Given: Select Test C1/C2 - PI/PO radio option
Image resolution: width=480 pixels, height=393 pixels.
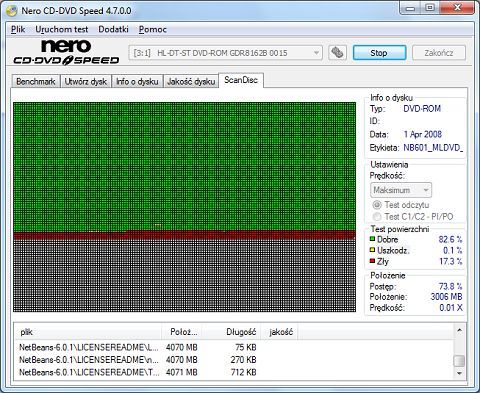Looking at the screenshot, I should click(377, 216).
